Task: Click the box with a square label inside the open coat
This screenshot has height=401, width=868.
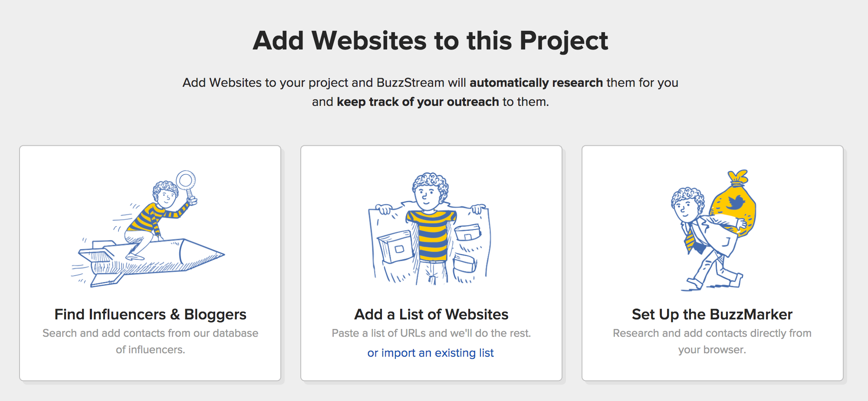Action: point(396,247)
